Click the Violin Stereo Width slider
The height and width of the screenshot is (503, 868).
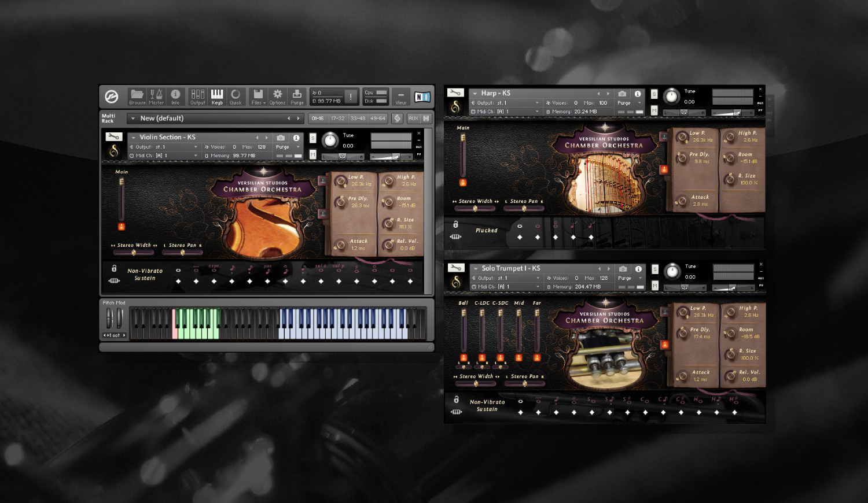[x=134, y=253]
